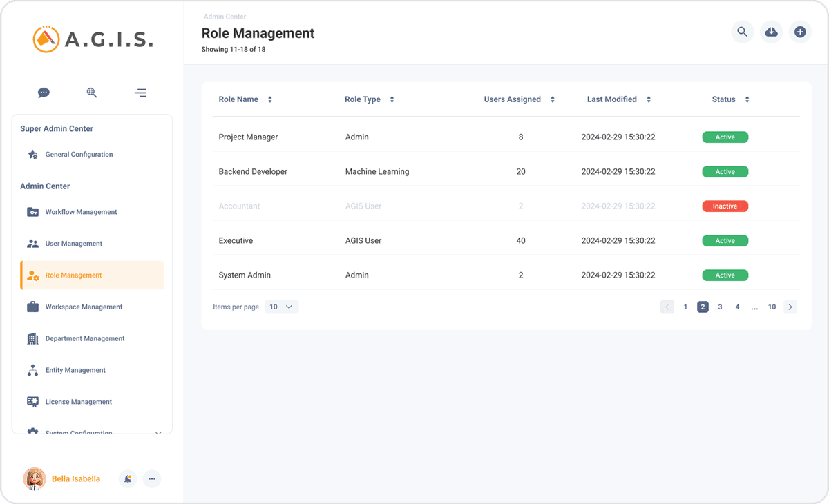Viewport: 829px width, 504px height.
Task: Toggle sorting on the Status column
Action: coord(748,99)
